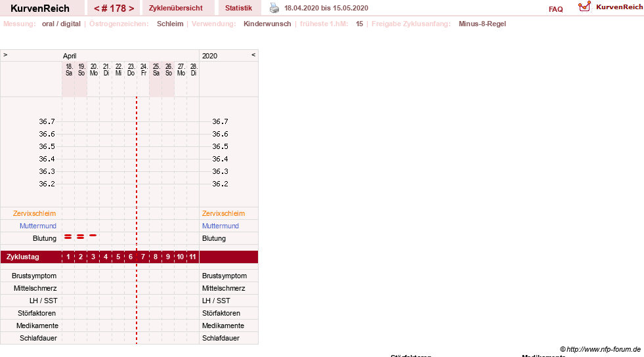The height and width of the screenshot is (357, 644).
Task: Click the 'oral / digital' Messung value
Action: click(61, 24)
